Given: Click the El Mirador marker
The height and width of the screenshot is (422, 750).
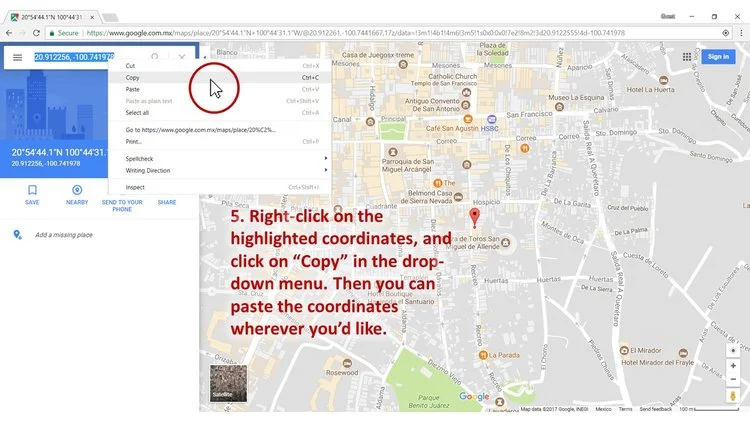Looking at the screenshot, I should click(624, 350).
